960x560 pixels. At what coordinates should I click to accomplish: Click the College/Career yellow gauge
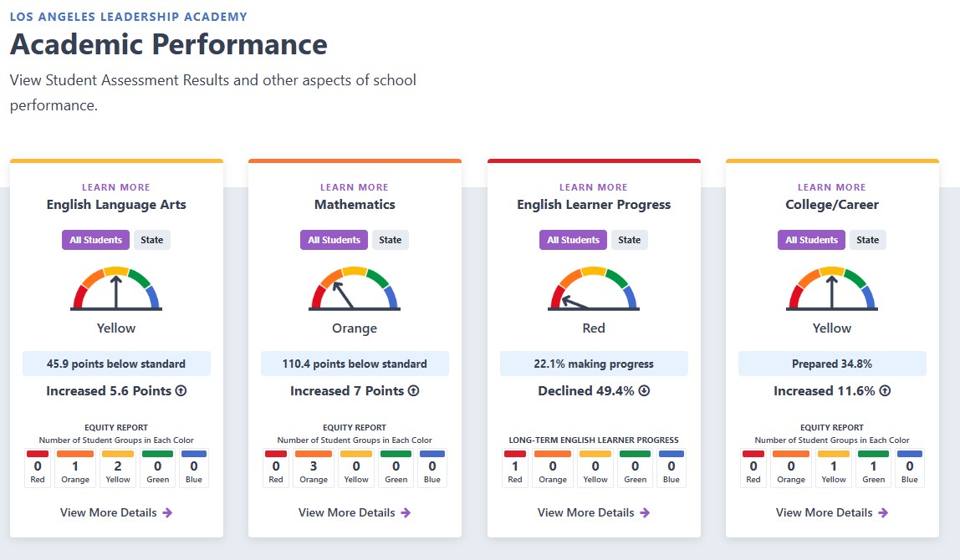coord(832,288)
